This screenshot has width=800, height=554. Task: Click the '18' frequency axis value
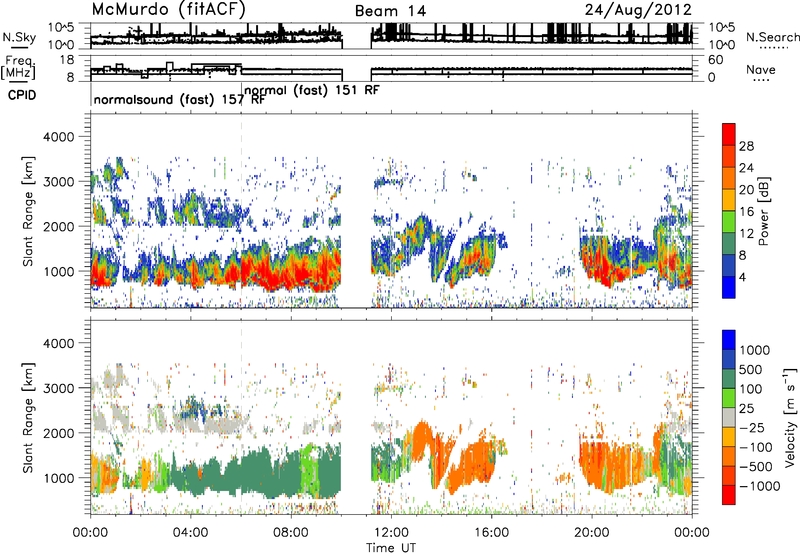click(67, 60)
